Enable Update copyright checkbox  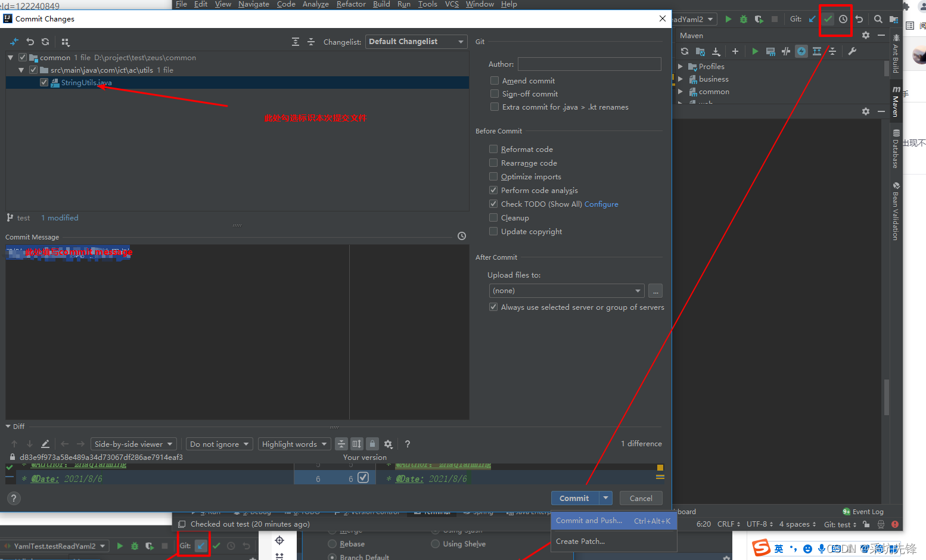point(493,231)
